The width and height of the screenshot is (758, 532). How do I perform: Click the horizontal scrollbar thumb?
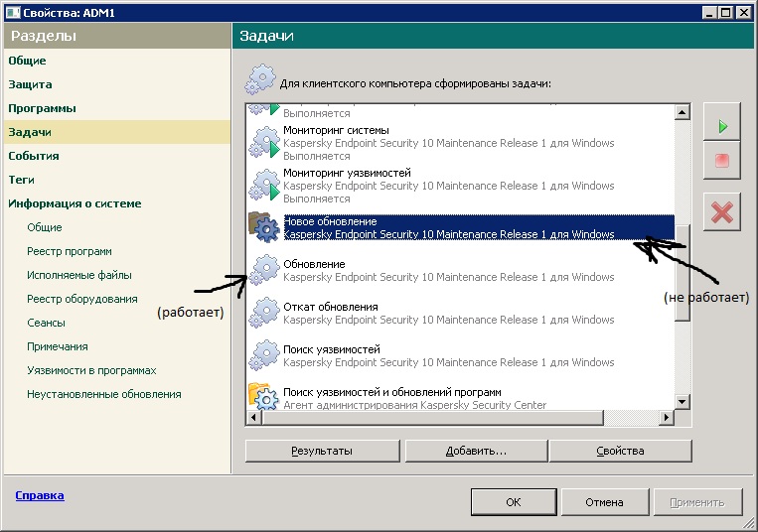tap(433, 417)
